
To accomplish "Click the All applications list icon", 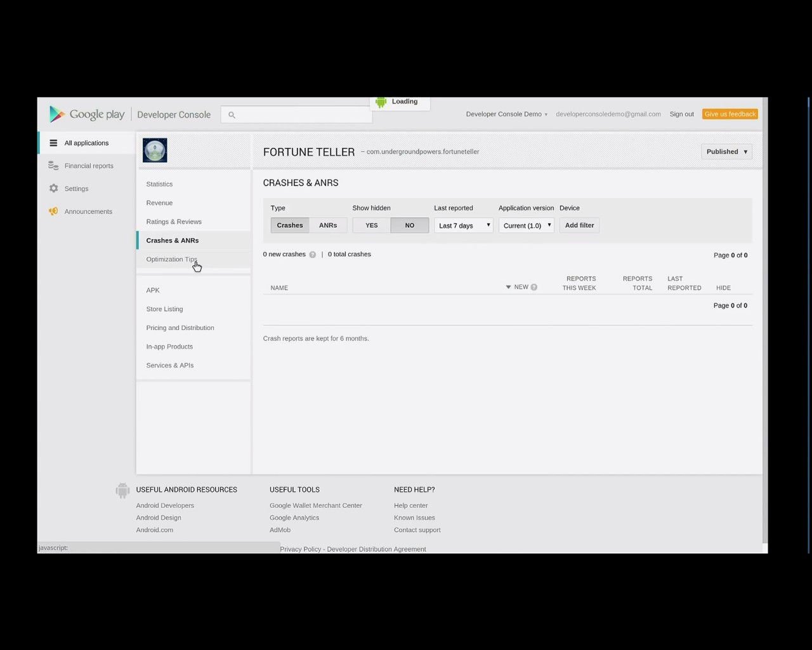I will (53, 143).
